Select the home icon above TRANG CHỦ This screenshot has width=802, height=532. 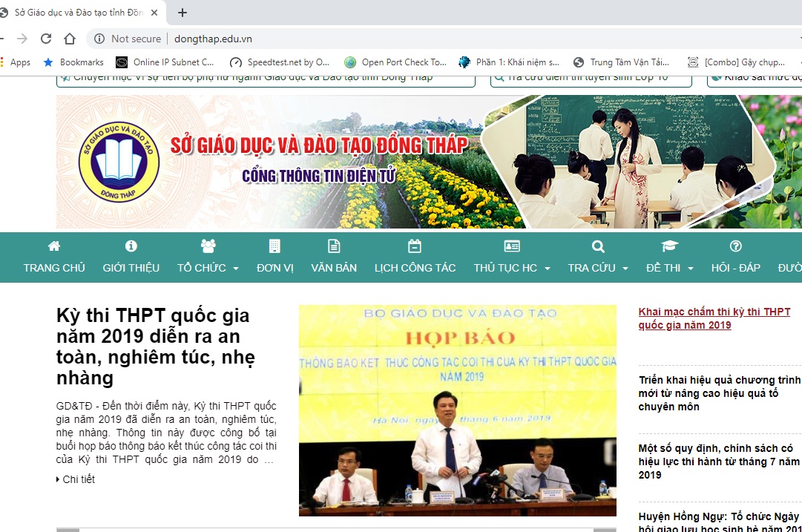[53, 246]
